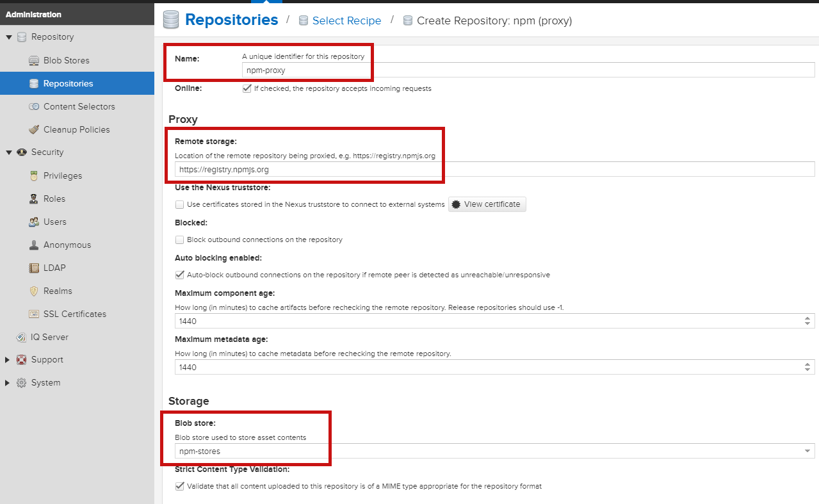This screenshot has height=504, width=819.
Task: Click the Privileges medal icon
Action: (x=34, y=175)
